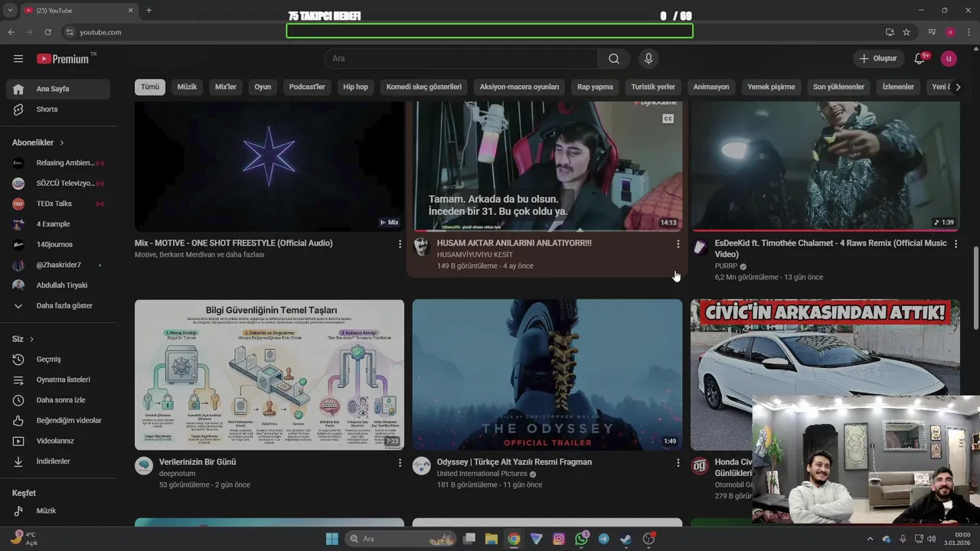
Task: Open the deepnotum channel avatar
Action: [x=144, y=465]
